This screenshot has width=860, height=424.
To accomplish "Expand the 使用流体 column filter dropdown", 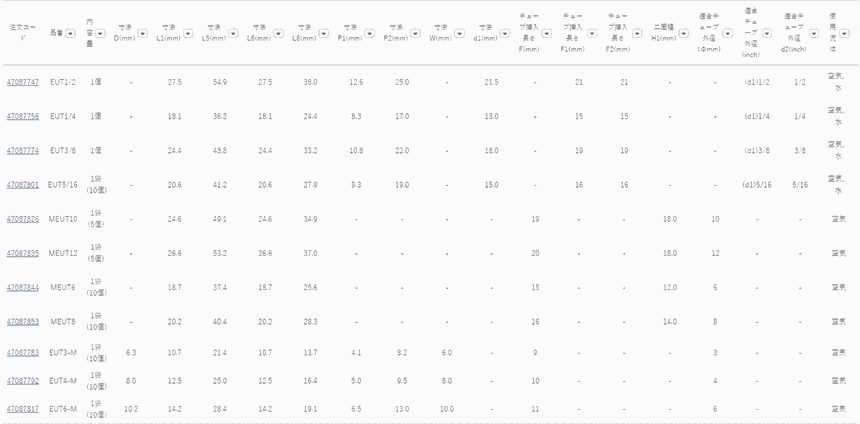I will click(846, 34).
